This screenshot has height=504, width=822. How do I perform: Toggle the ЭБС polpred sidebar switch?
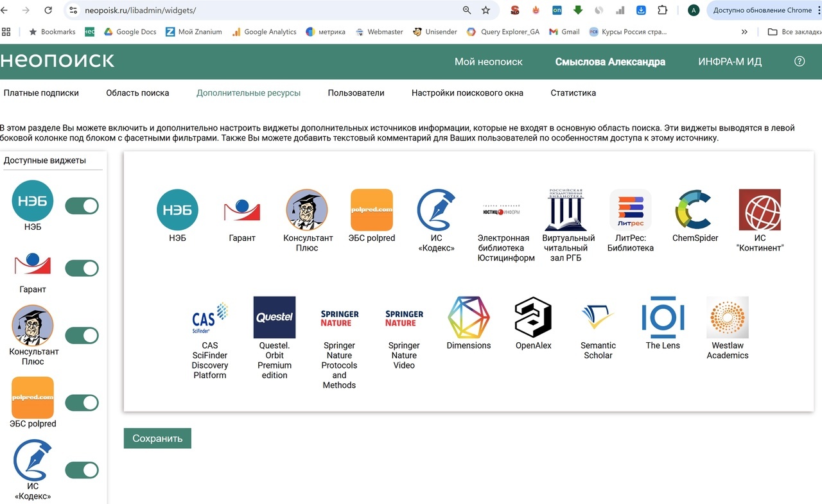[x=82, y=403]
